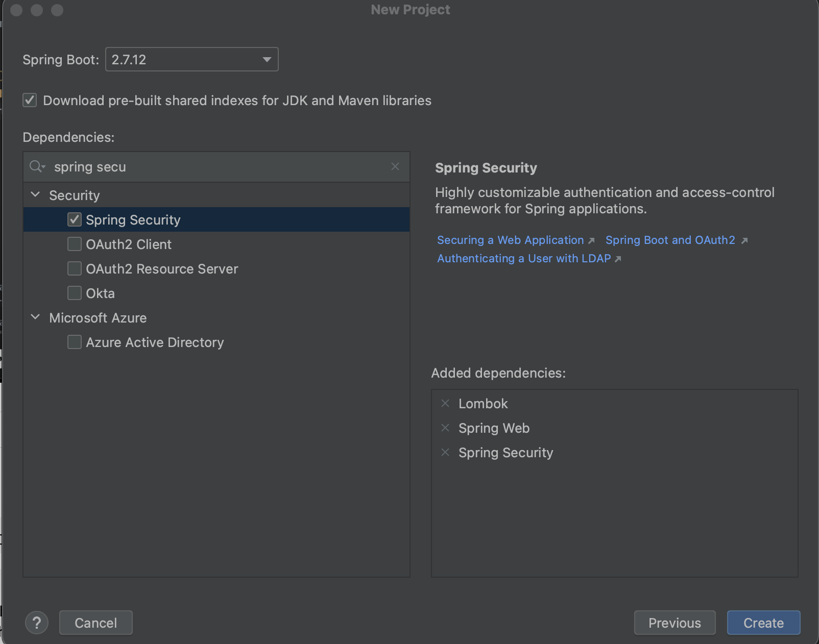Go back with the Previous button
This screenshot has width=819, height=644.
[x=675, y=623]
